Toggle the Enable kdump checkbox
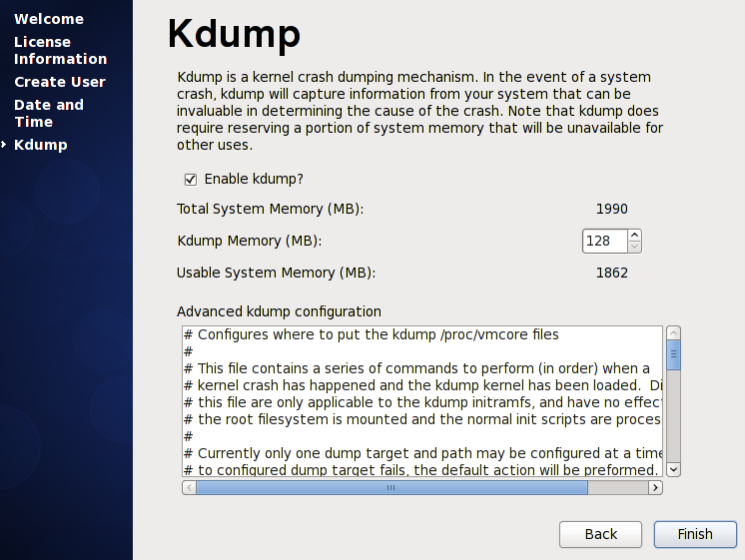Viewport: 745px width, 560px height. pos(191,180)
